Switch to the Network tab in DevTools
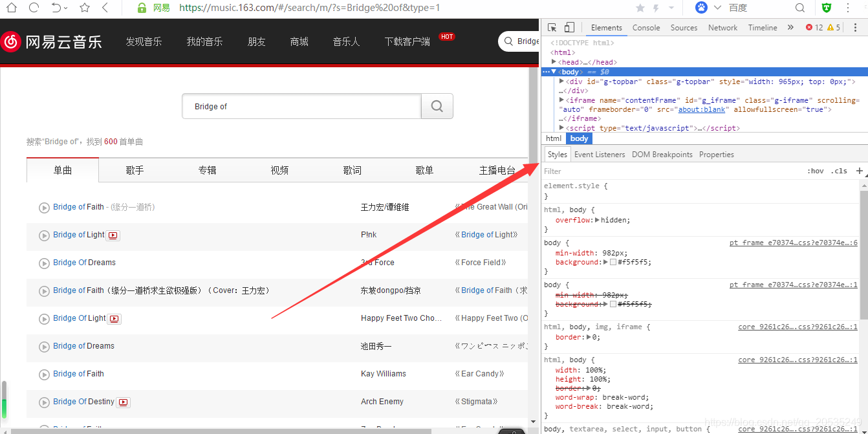 (x=722, y=28)
